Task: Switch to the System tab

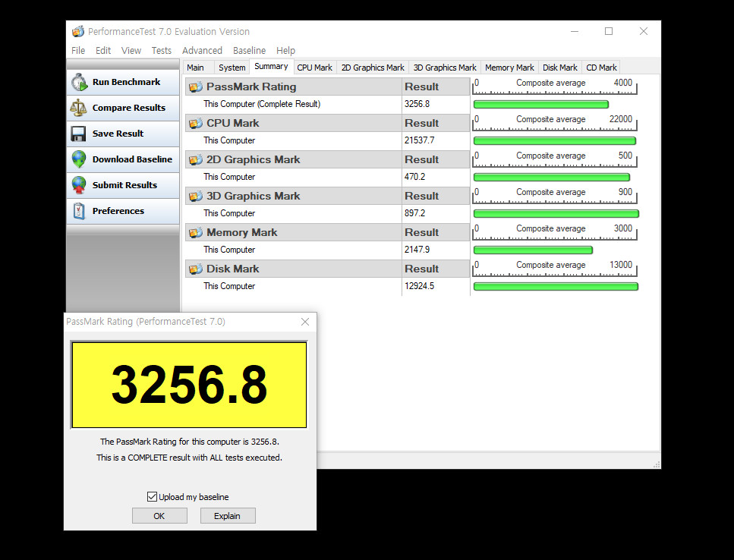Action: (x=232, y=68)
